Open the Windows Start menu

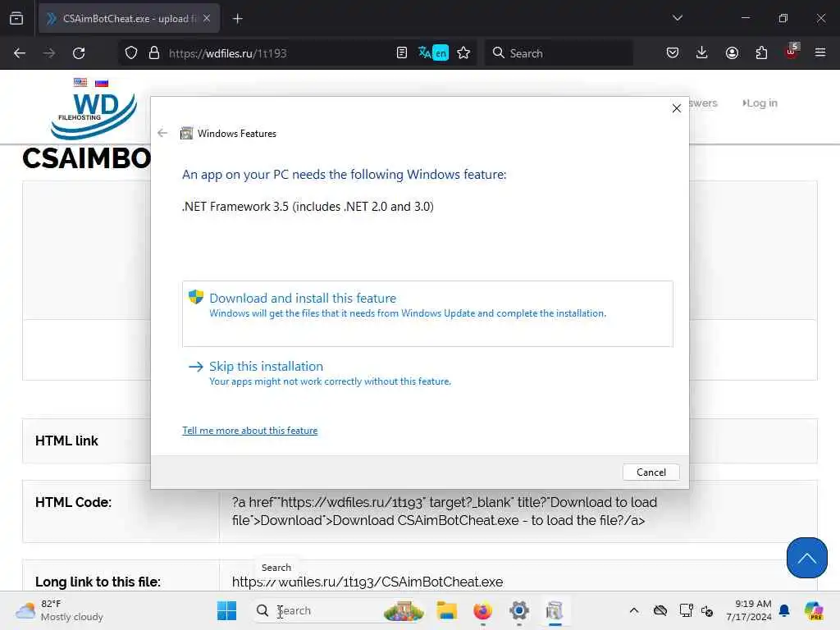pos(226,610)
